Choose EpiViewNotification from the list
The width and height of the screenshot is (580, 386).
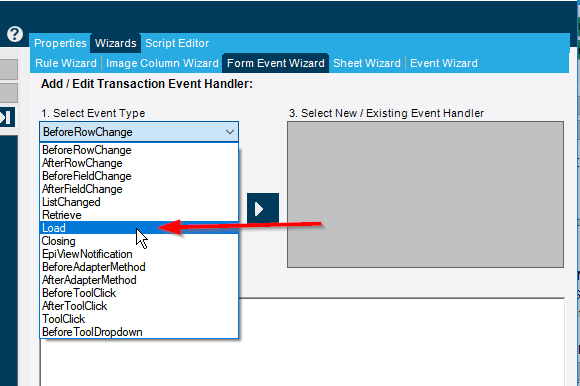pyautogui.click(x=139, y=254)
